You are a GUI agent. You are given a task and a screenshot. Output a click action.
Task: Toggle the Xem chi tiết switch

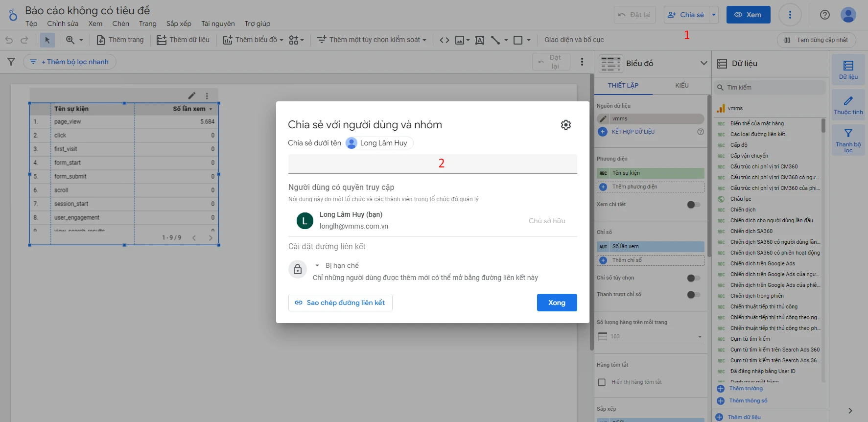pyautogui.click(x=693, y=205)
